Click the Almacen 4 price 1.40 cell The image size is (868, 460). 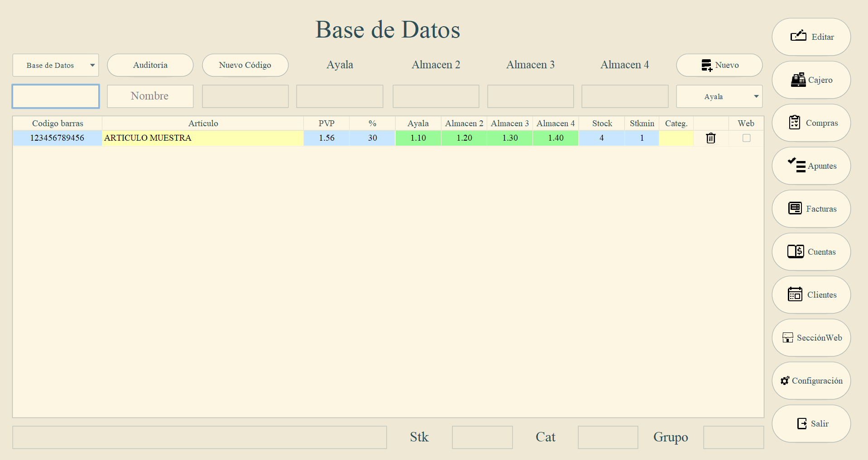[556, 138]
